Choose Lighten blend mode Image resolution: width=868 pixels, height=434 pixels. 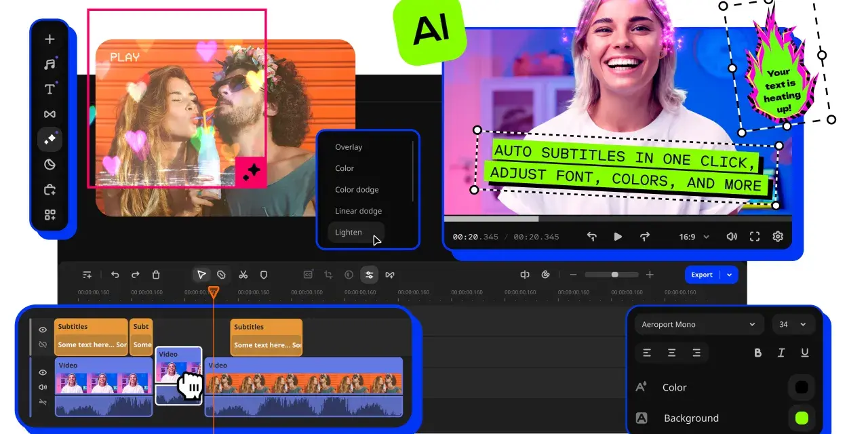[x=356, y=232]
